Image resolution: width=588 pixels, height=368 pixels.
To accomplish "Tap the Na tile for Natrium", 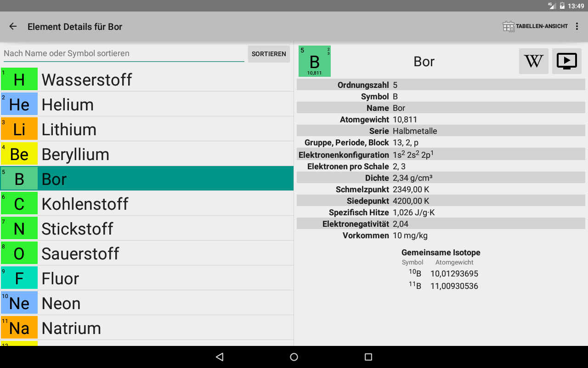I will (19, 328).
